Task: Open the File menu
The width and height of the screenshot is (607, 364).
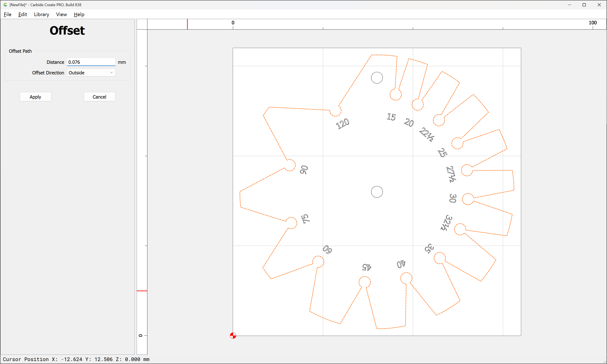Action: (7, 14)
